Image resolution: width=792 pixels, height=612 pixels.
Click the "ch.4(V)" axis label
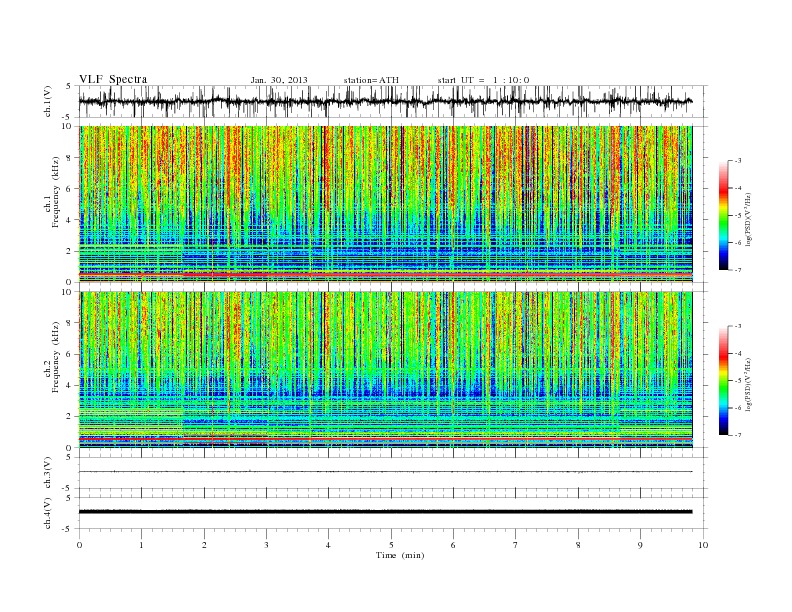tap(48, 513)
